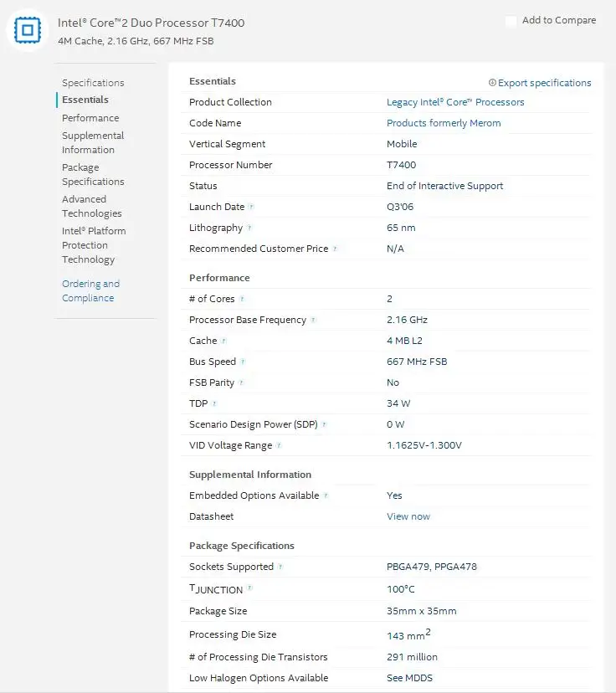The width and height of the screenshot is (616, 693).
Task: Open the Lithography help icon
Action: coord(250,228)
